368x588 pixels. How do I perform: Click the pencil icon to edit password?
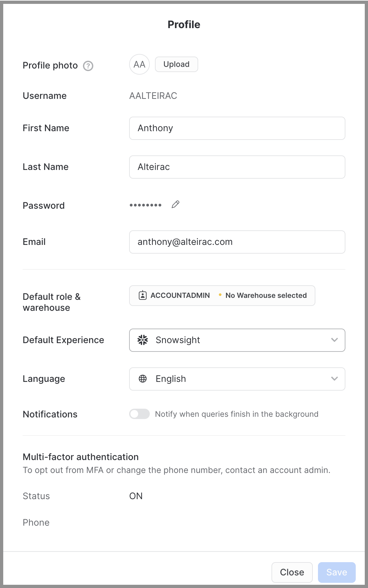point(176,205)
